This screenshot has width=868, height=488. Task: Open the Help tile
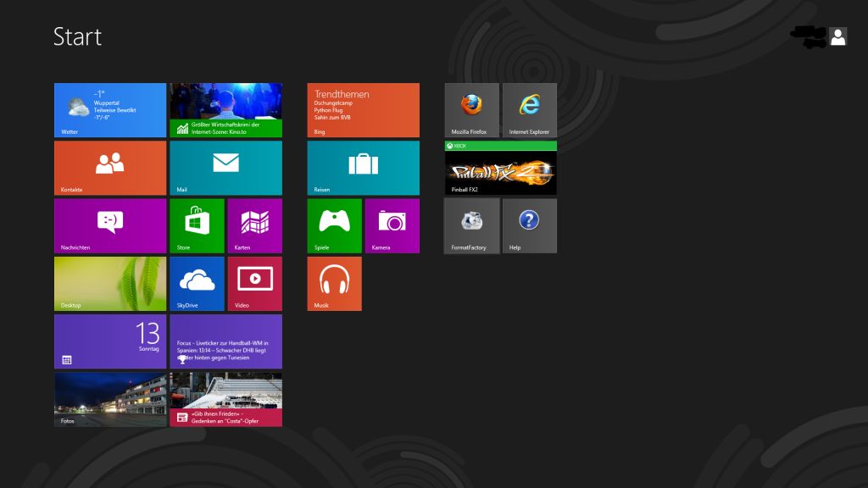tap(530, 225)
